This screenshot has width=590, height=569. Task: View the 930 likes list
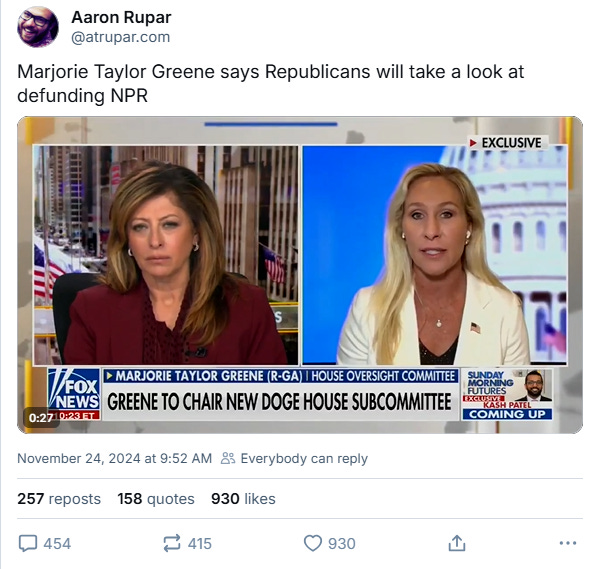tap(243, 499)
